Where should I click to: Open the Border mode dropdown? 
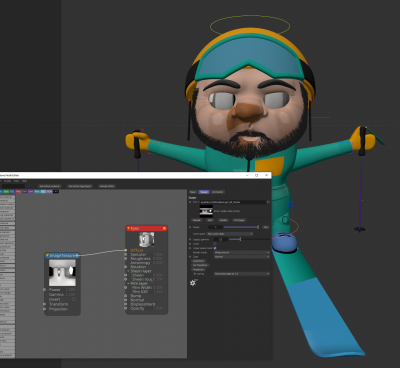click(242, 252)
